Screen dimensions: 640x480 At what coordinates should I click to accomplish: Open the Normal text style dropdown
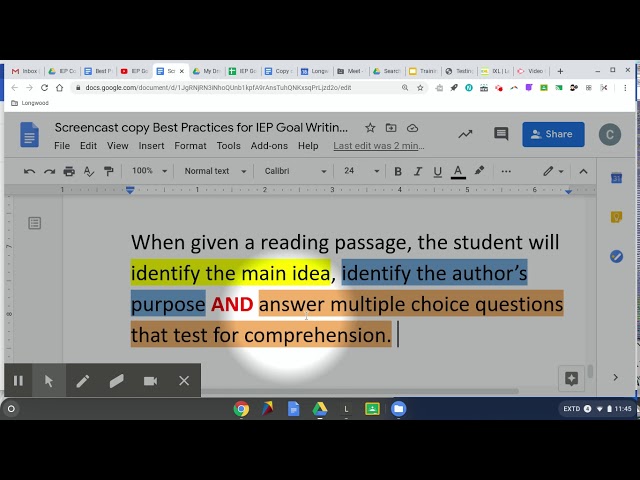pos(215,171)
